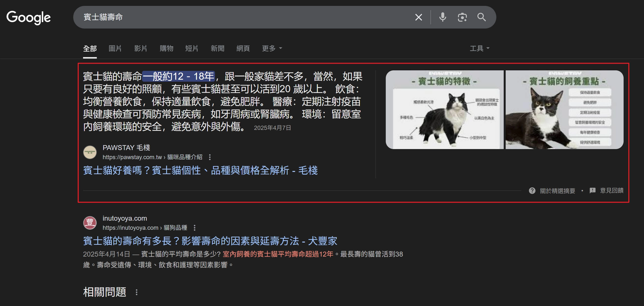
Task: Click the inutoyoya.com site favicon
Action: click(90, 222)
